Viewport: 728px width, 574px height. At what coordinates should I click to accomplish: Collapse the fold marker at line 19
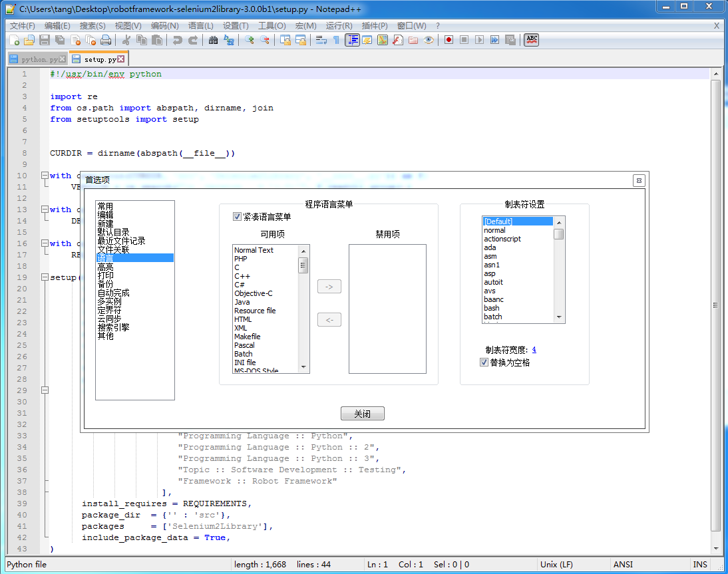(45, 277)
